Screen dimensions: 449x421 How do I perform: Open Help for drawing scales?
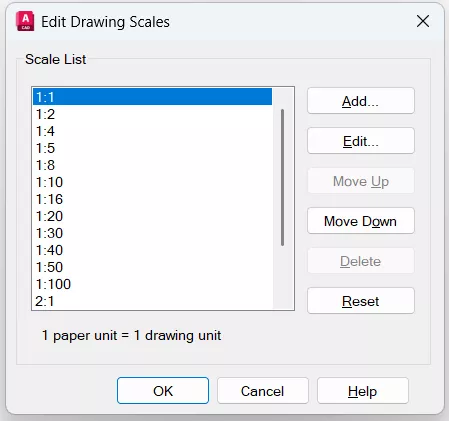point(363,391)
